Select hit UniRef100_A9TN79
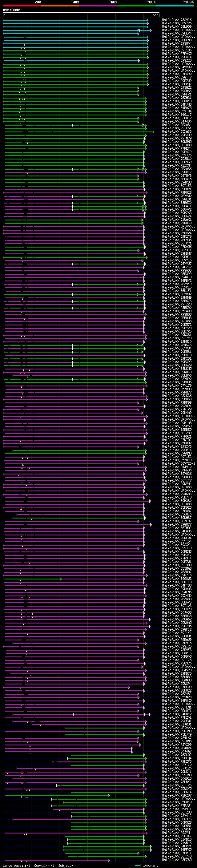Image resolution: width=197 pixels, height=868 pixels. pyautogui.click(x=177, y=139)
